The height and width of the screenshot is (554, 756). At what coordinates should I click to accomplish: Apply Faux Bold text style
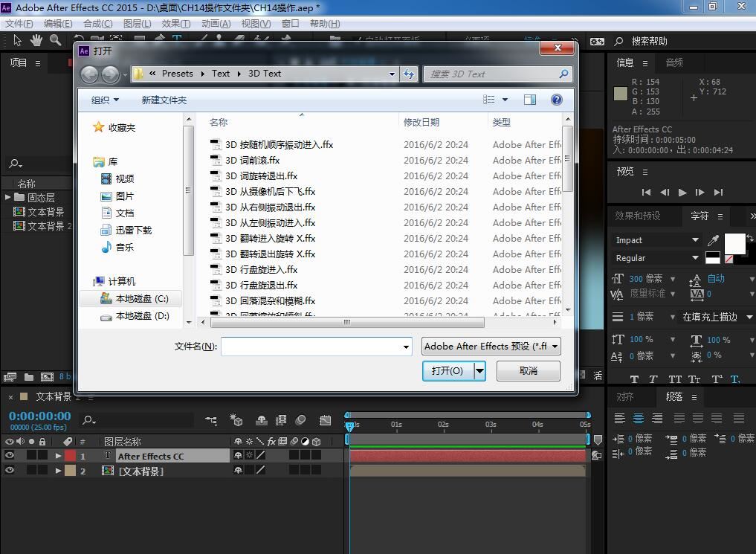tap(635, 379)
